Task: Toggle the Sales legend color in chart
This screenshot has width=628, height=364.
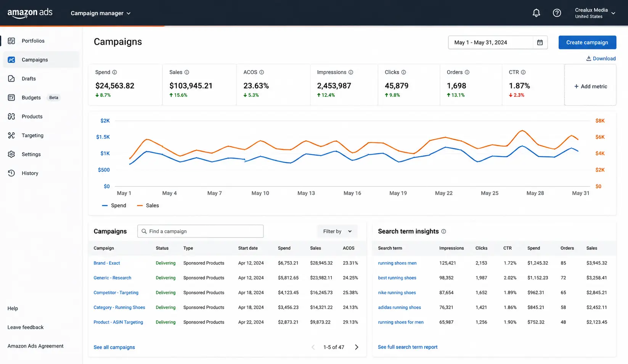Action: (x=140, y=205)
